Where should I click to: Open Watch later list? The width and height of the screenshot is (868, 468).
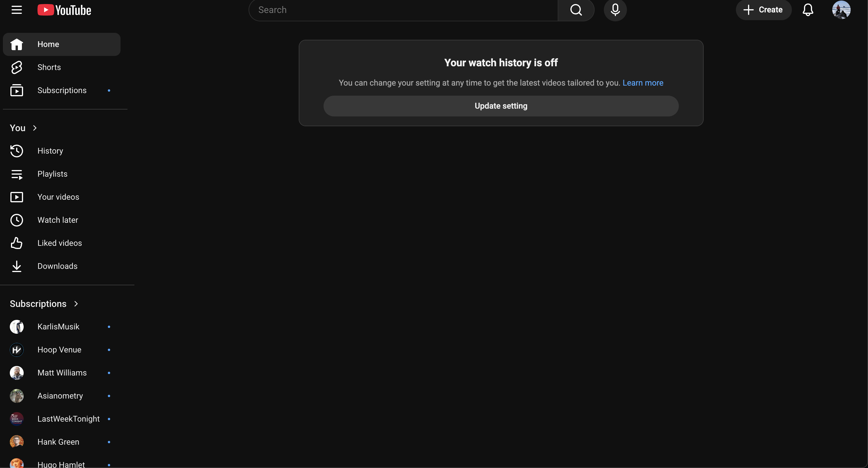[x=58, y=220]
